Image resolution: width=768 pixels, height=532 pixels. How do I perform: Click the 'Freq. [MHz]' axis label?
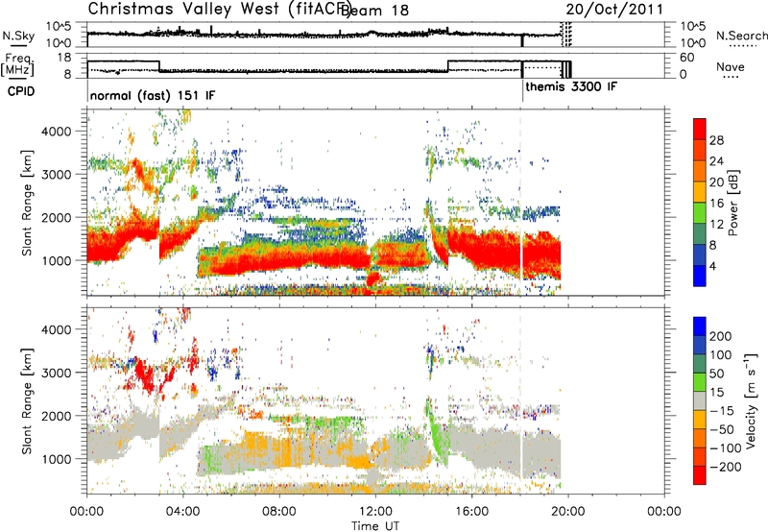pos(17,64)
